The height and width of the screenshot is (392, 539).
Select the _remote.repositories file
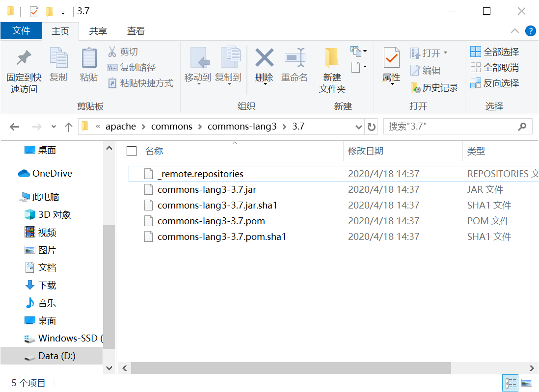coord(333,174)
